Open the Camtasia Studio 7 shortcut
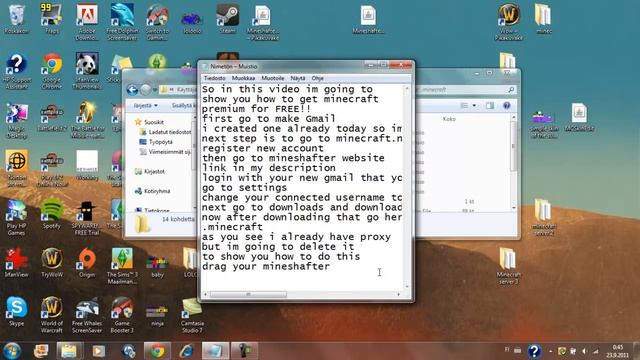 click(192, 315)
